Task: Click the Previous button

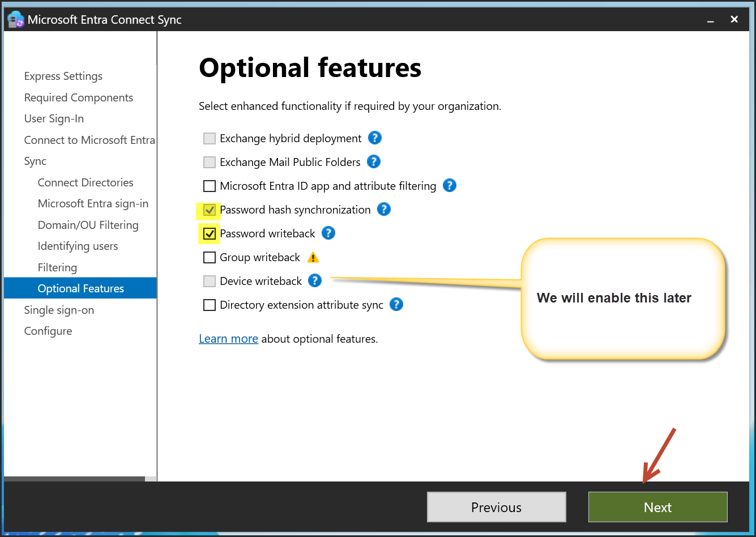Action: pyautogui.click(x=496, y=507)
